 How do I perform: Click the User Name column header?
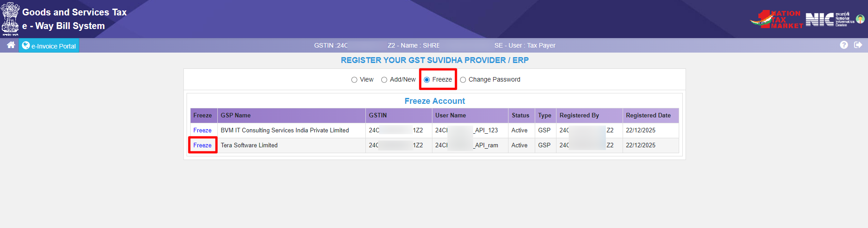click(x=451, y=116)
